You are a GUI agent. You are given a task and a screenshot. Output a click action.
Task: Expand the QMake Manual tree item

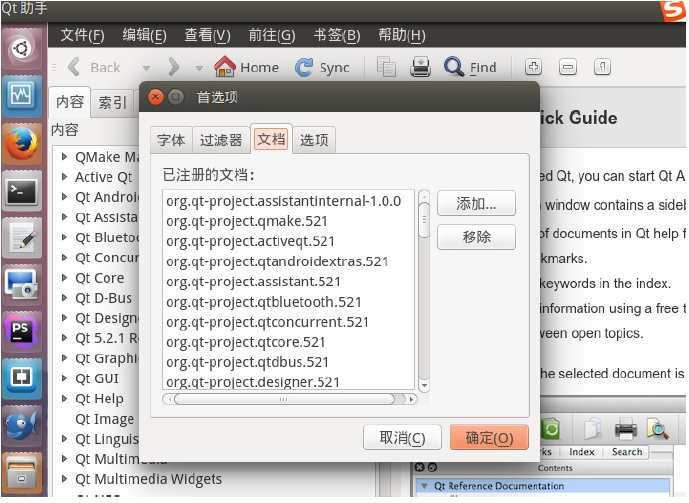pos(65,157)
